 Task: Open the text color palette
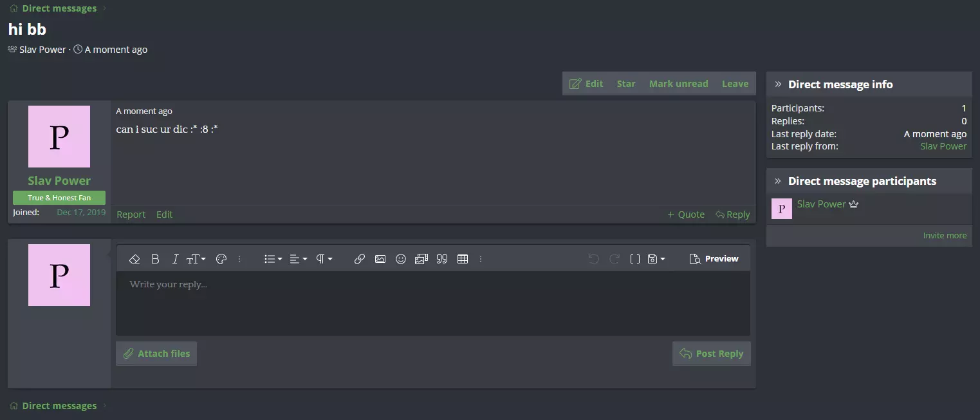tap(221, 259)
